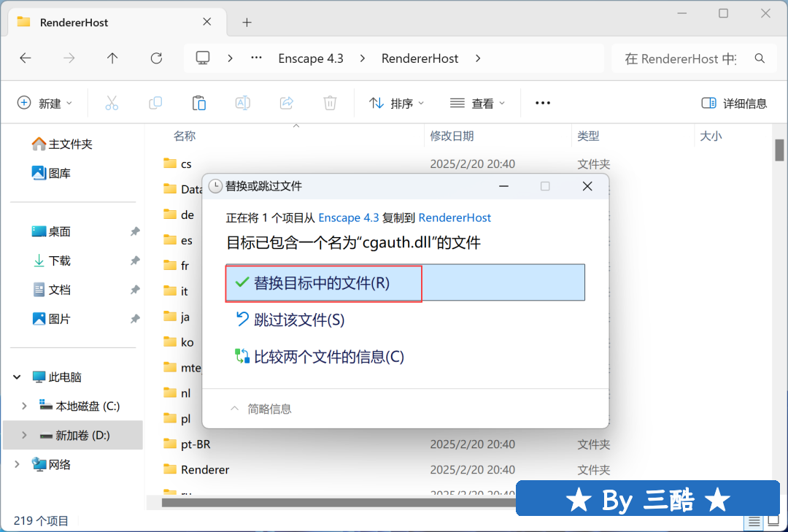Follow the RendererHost destination link in dialog
This screenshot has width=788, height=532.
click(x=455, y=217)
